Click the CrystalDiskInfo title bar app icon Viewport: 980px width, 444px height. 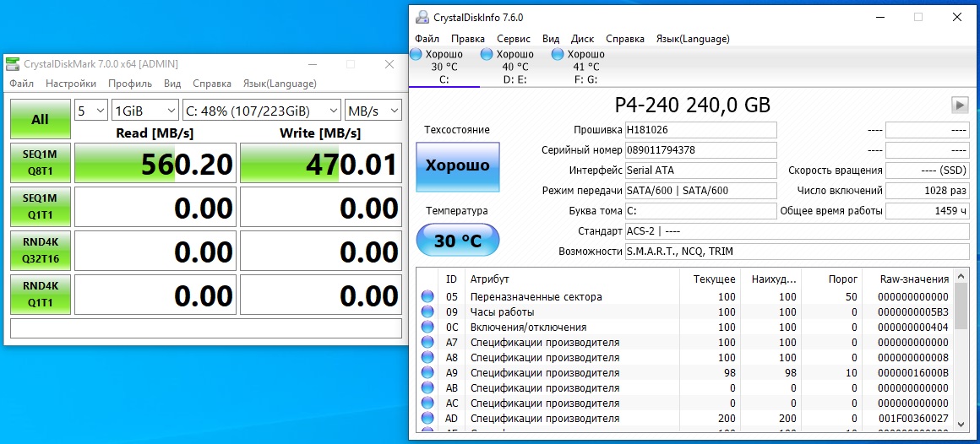tap(423, 18)
